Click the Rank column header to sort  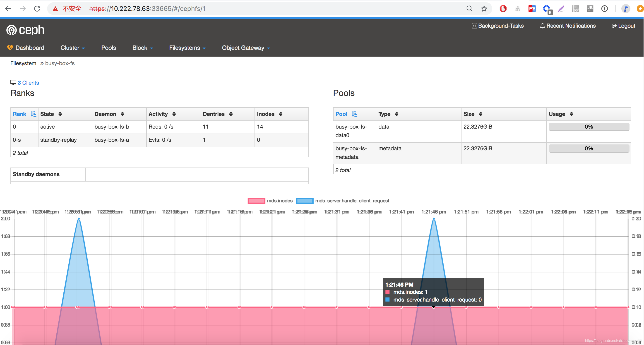click(23, 114)
